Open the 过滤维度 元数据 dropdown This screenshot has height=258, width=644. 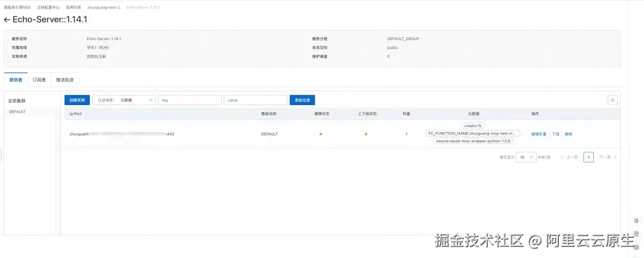click(x=124, y=100)
